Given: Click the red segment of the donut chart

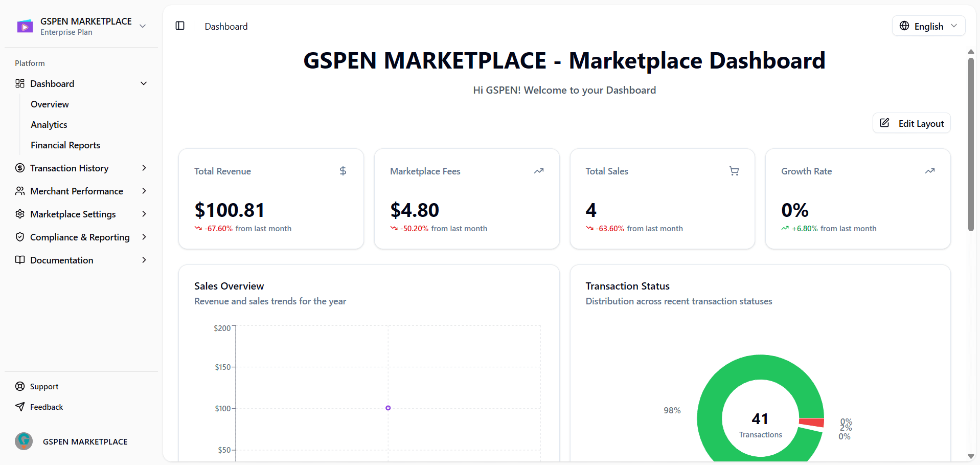Looking at the screenshot, I should tap(812, 423).
